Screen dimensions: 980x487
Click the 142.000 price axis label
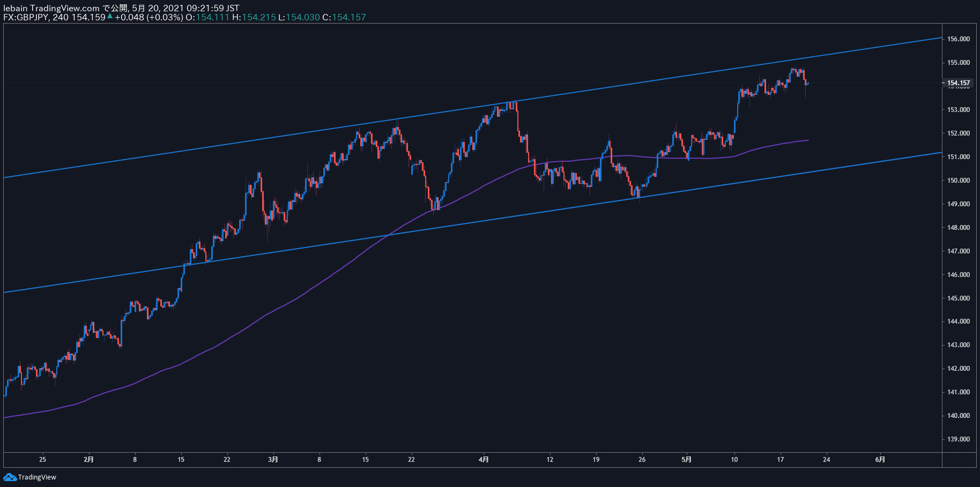(959, 369)
